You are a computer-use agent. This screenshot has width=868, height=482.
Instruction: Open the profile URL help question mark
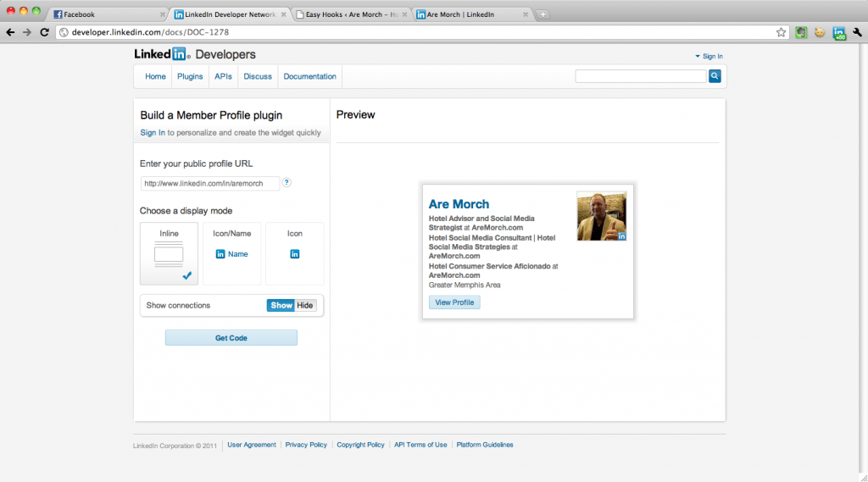[x=287, y=183]
